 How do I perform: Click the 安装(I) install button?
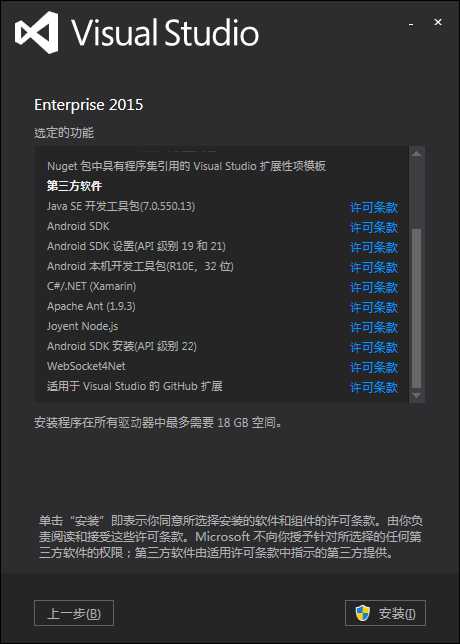[x=385, y=614]
